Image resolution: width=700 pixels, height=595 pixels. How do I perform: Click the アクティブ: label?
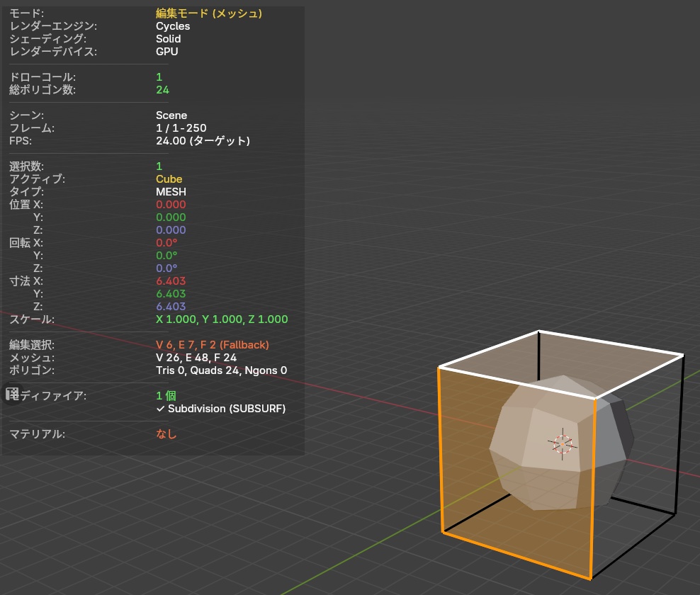click(37, 179)
